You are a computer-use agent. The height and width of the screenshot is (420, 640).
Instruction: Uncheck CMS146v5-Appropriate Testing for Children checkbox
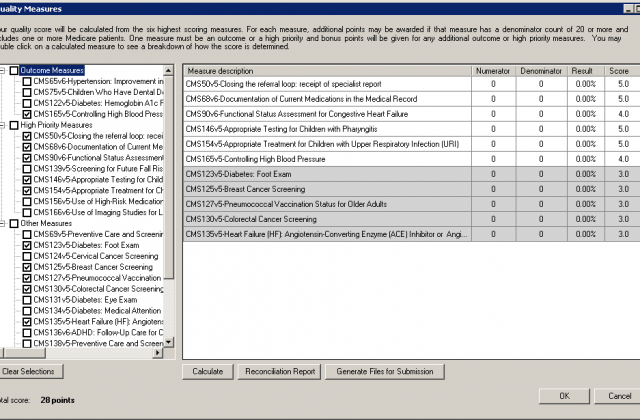coord(27,180)
